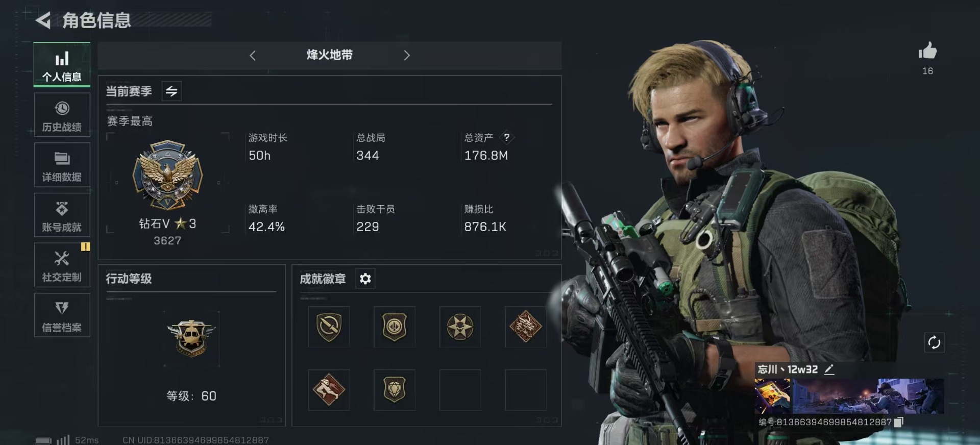Select the red dragon achievement badge
This screenshot has width=980, height=445.
(525, 327)
